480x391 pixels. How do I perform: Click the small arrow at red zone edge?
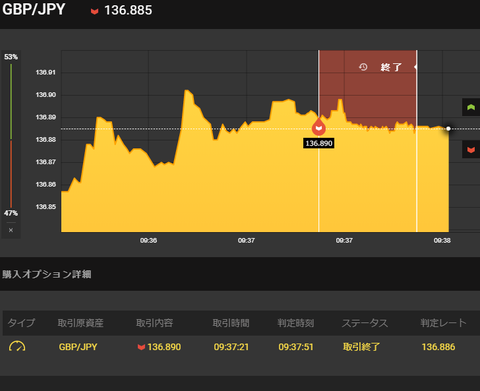415,67
